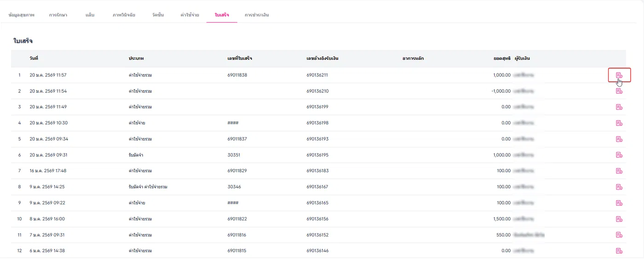The image size is (644, 259).
Task: Switch to the ข้อมูลสุขภาพ tab
Action: (x=21, y=15)
